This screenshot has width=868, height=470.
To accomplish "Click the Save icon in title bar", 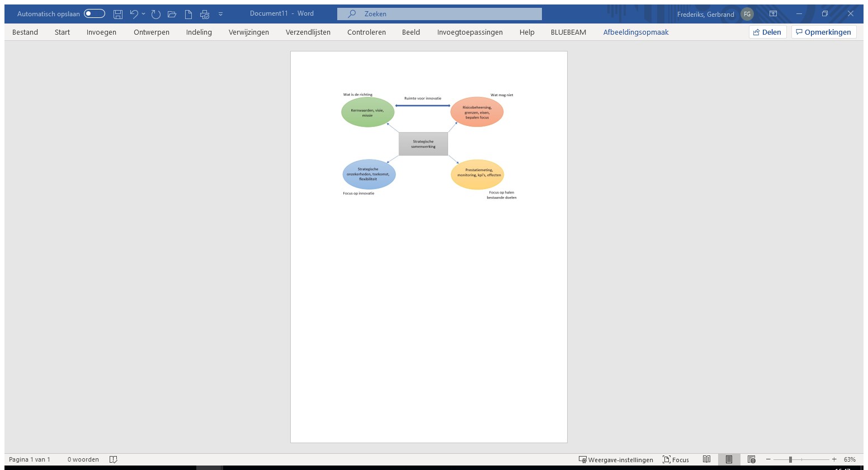I will click(x=118, y=14).
